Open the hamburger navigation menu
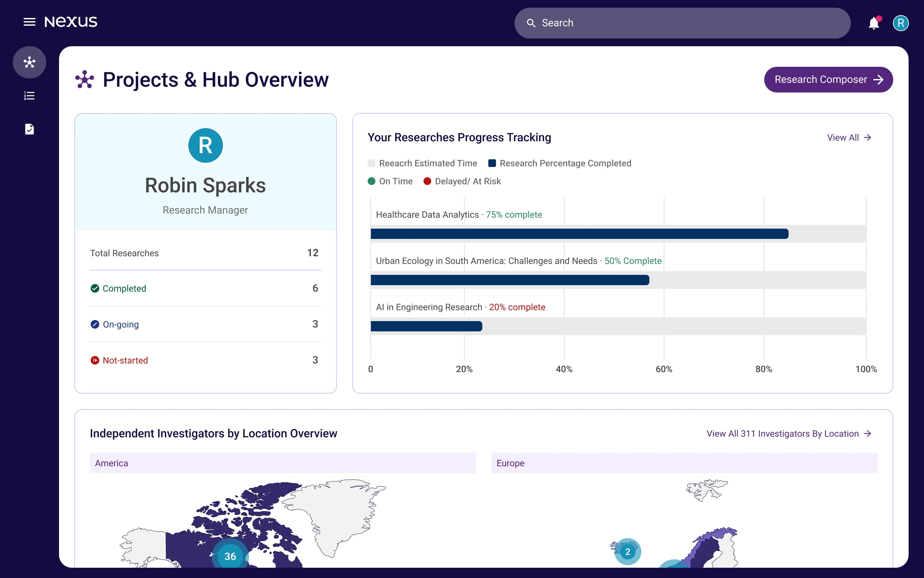Screen dimensions: 924x578 point(30,22)
